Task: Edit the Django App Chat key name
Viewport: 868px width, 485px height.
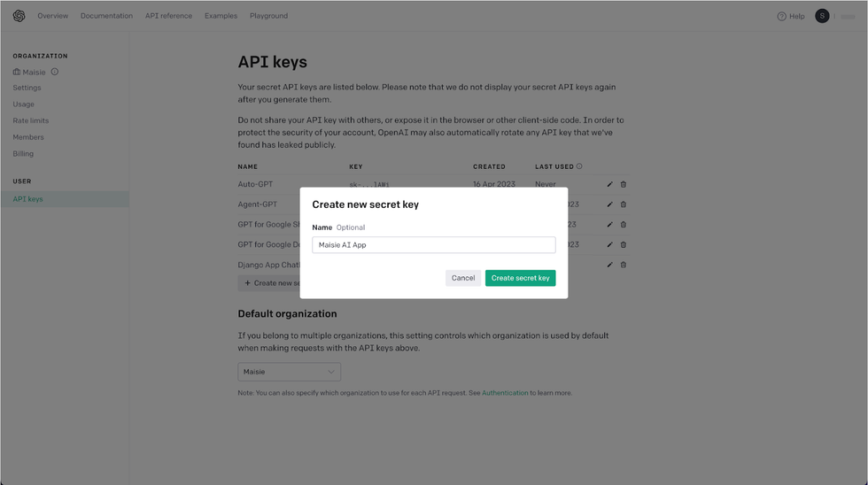Action: pyautogui.click(x=609, y=265)
